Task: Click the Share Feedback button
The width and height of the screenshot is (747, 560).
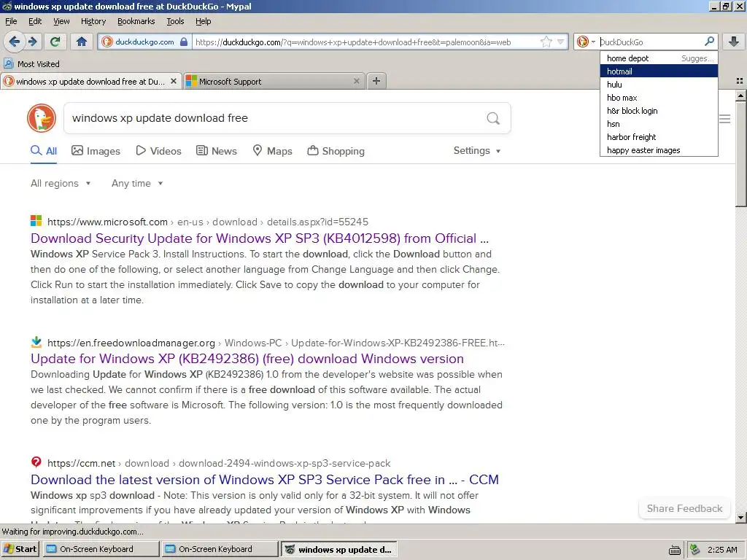Action: click(x=684, y=508)
